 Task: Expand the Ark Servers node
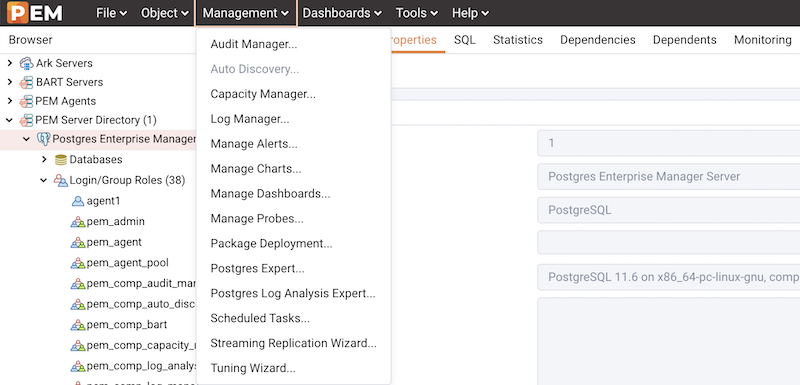10,63
